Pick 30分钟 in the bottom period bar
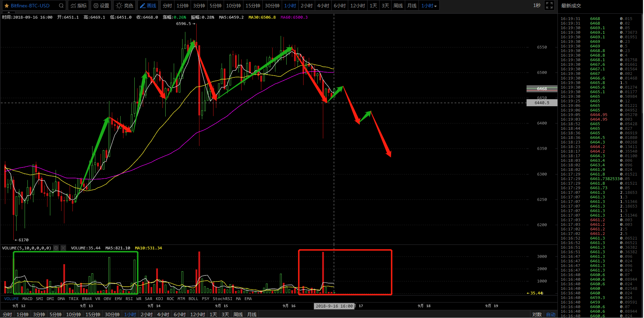 [x=112, y=314]
